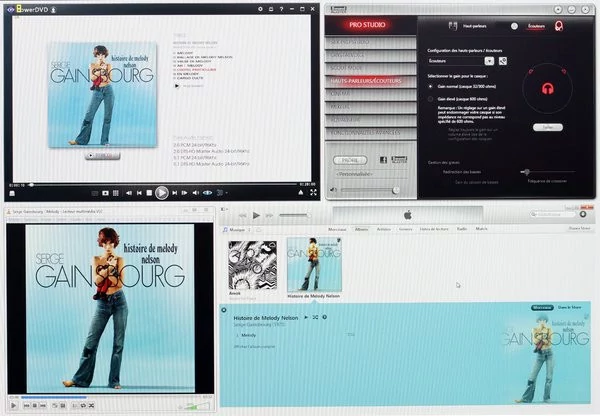Eject the disc in PowerDVD
Screen dimensions: 600x416
pos(301,193)
